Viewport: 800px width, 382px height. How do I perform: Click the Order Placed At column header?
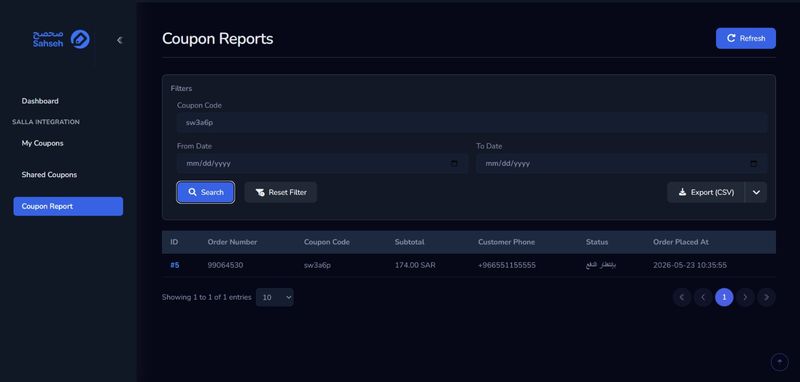[681, 242]
